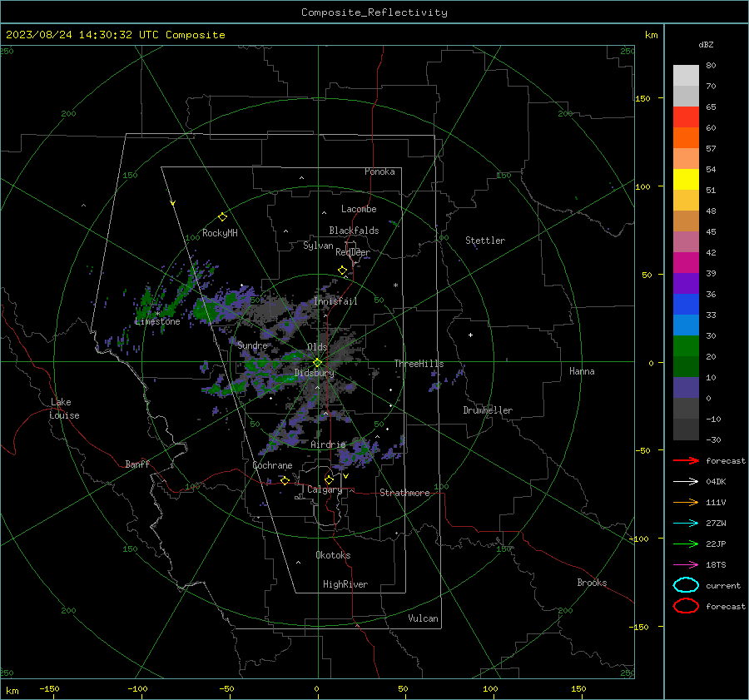Click the magenta 18TS arrow icon
The height and width of the screenshot is (700, 749).
pos(686,565)
